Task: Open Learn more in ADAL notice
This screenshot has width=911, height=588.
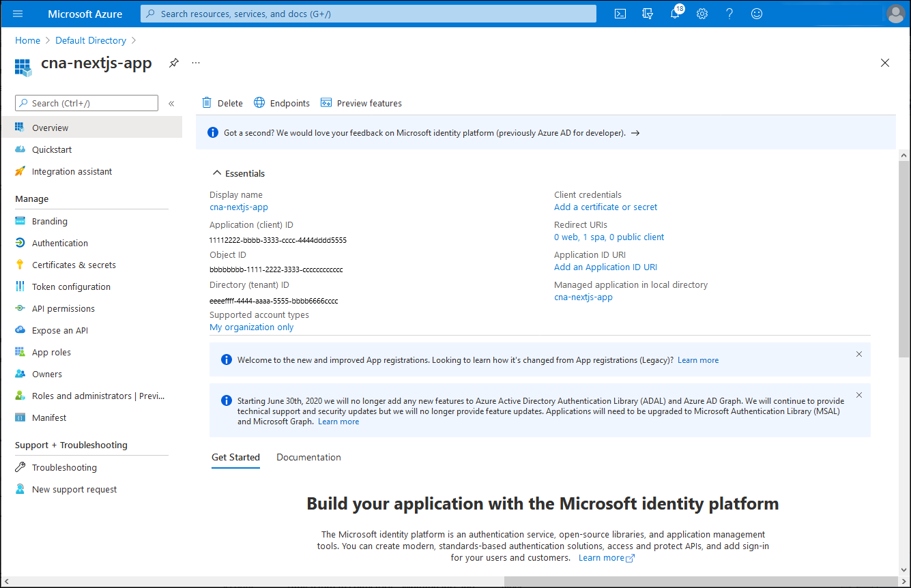Action: click(x=338, y=422)
